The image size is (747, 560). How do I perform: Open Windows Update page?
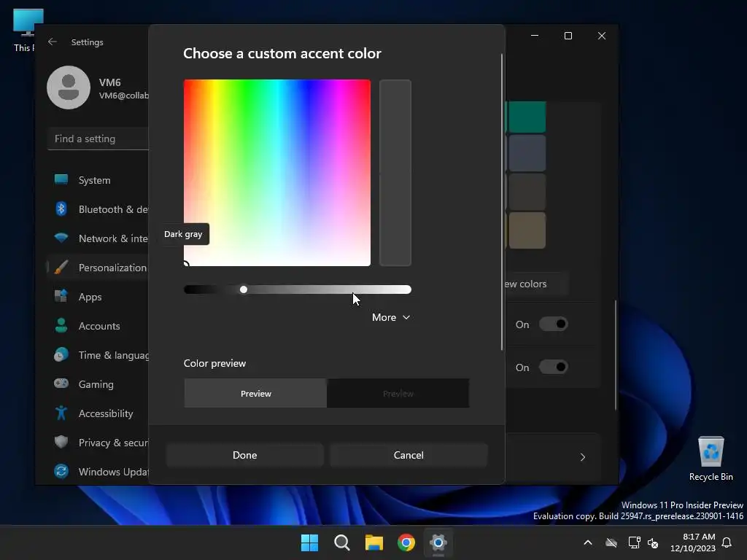tap(113, 472)
